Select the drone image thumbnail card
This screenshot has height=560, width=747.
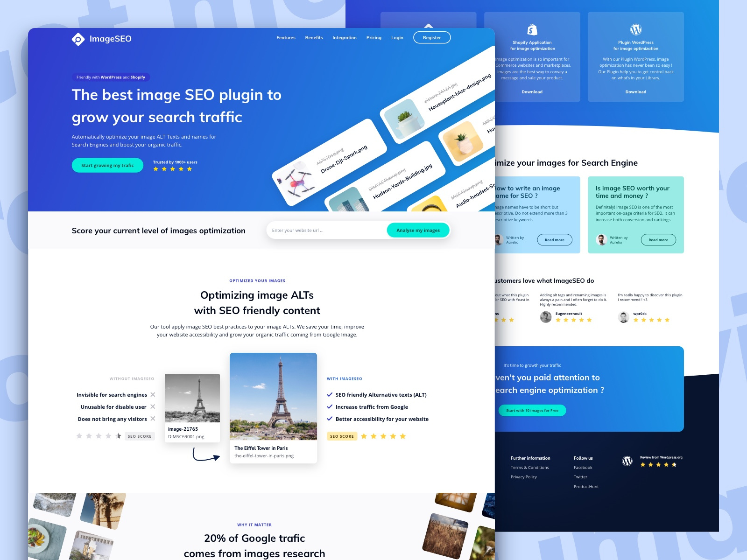(330, 162)
